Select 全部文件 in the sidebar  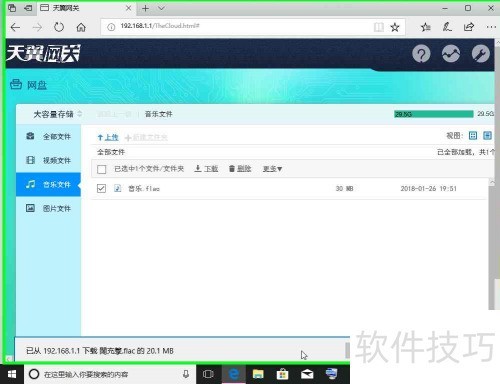[x=48, y=136]
